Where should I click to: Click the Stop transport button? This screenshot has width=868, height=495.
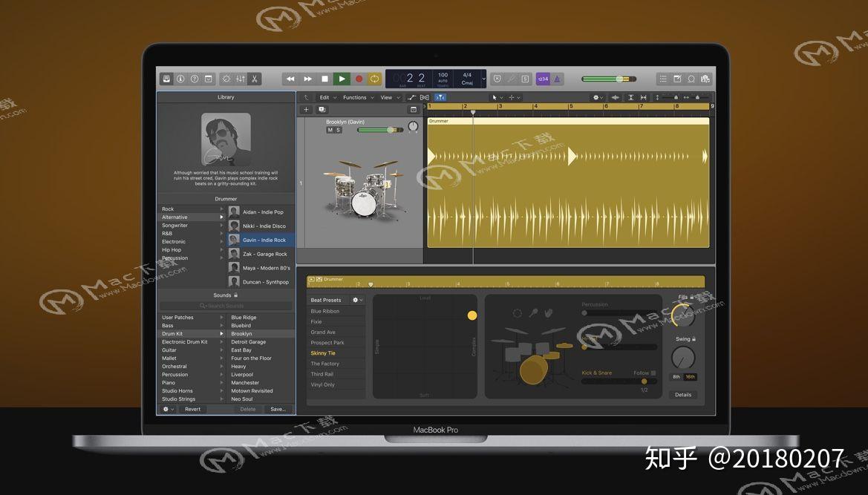(325, 79)
